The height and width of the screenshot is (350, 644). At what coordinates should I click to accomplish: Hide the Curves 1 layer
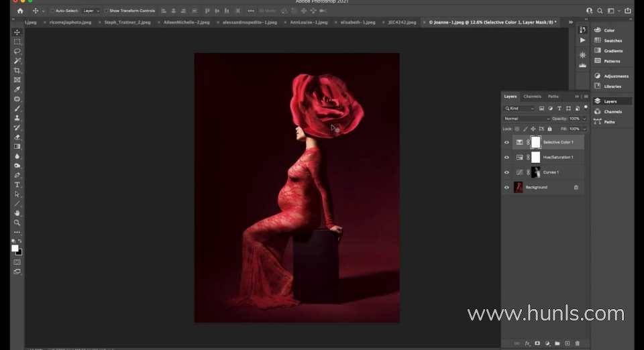tap(506, 172)
